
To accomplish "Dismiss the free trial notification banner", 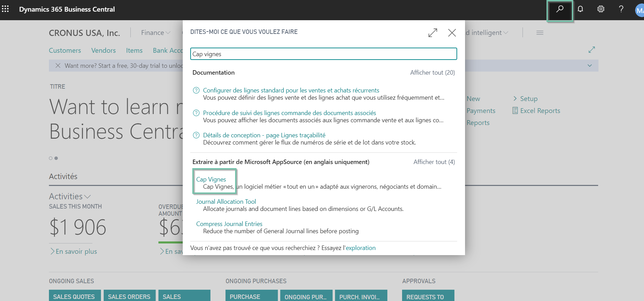I will 58,65.
